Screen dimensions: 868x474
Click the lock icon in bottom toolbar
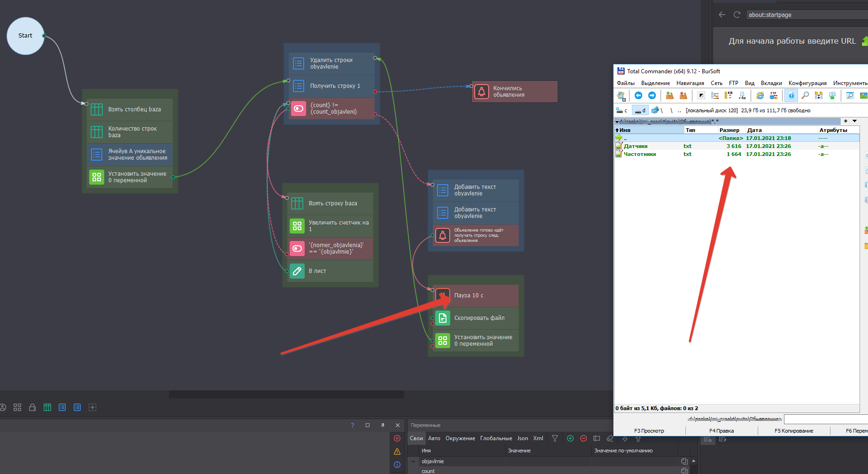click(x=32, y=407)
